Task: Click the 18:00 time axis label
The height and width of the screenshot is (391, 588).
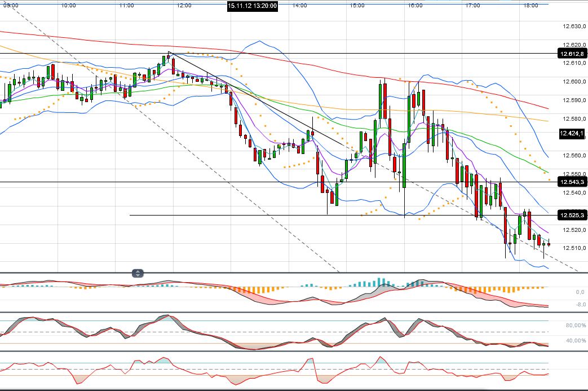Action: (x=530, y=5)
